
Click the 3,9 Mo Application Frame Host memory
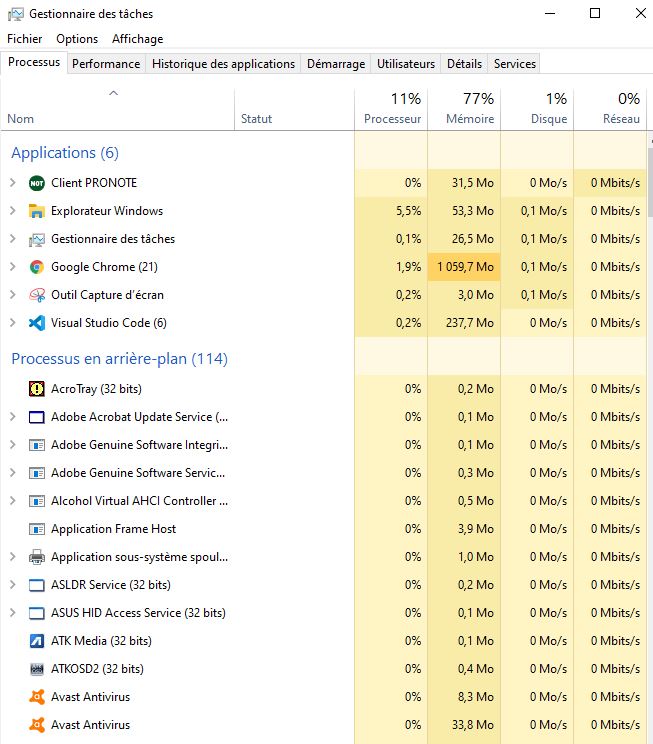click(x=476, y=529)
